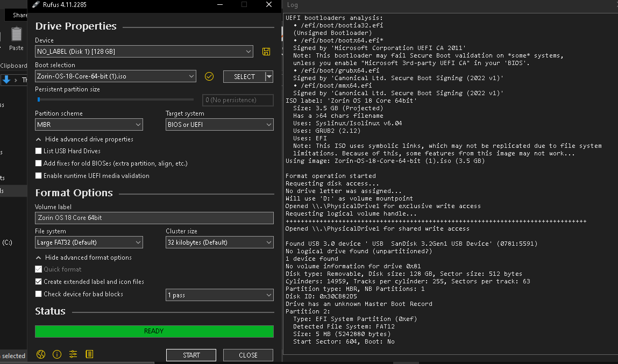Viewport: 618px width, 364px height.
Task: Click the checksum checkmark icon beside boot selection
Action: [x=209, y=77]
